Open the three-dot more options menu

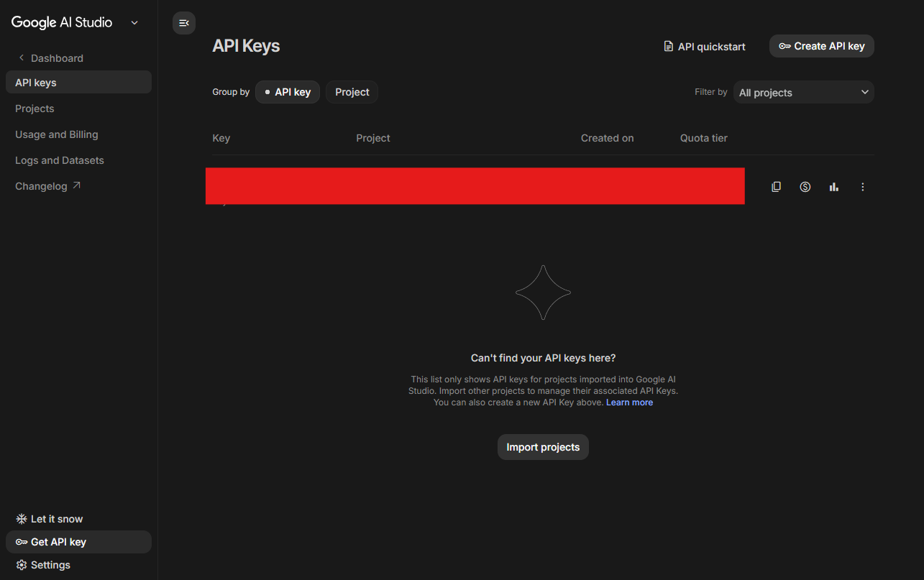(862, 187)
